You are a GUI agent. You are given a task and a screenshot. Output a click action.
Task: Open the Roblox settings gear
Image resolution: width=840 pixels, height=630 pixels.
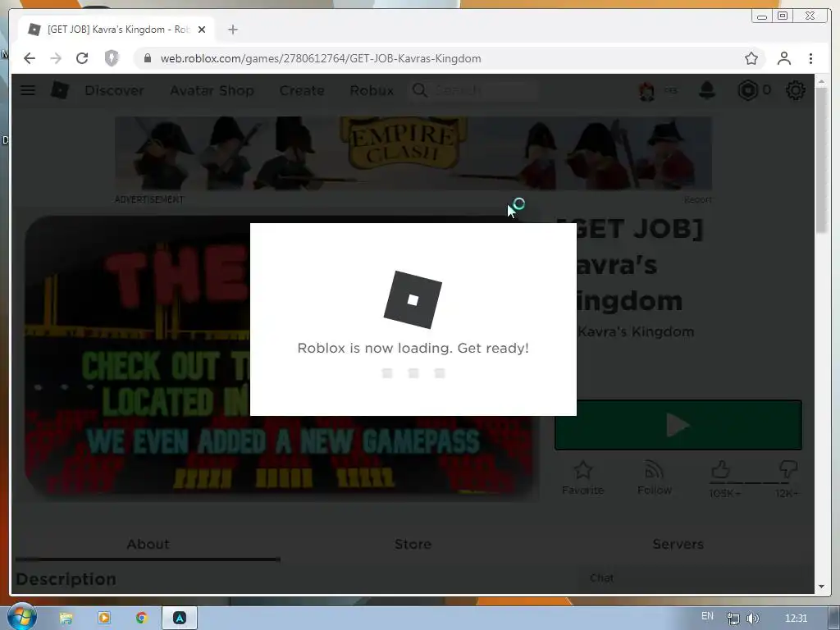pyautogui.click(x=796, y=90)
